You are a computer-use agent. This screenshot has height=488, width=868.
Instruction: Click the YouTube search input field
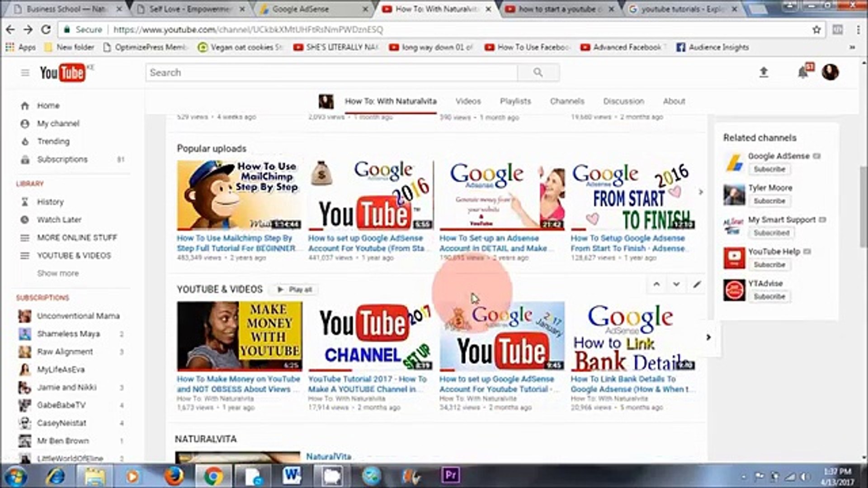point(331,72)
